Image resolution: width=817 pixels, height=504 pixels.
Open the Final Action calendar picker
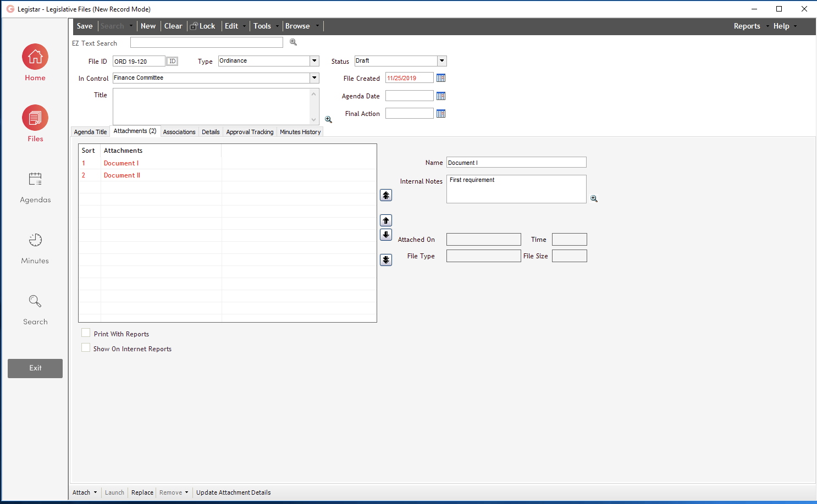(440, 113)
